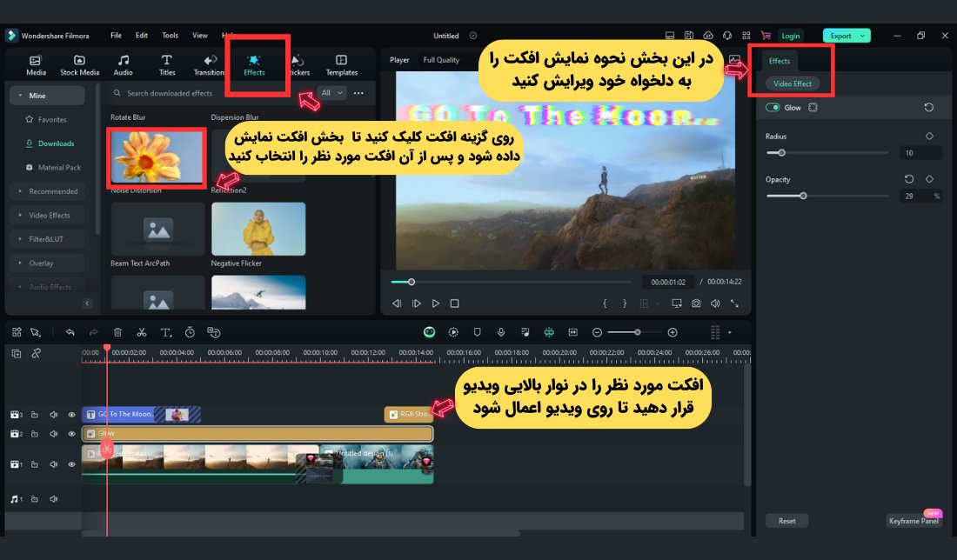Click the voiceover microphone icon above the timeline
Viewport: 957px width, 560px height.
pyautogui.click(x=501, y=331)
